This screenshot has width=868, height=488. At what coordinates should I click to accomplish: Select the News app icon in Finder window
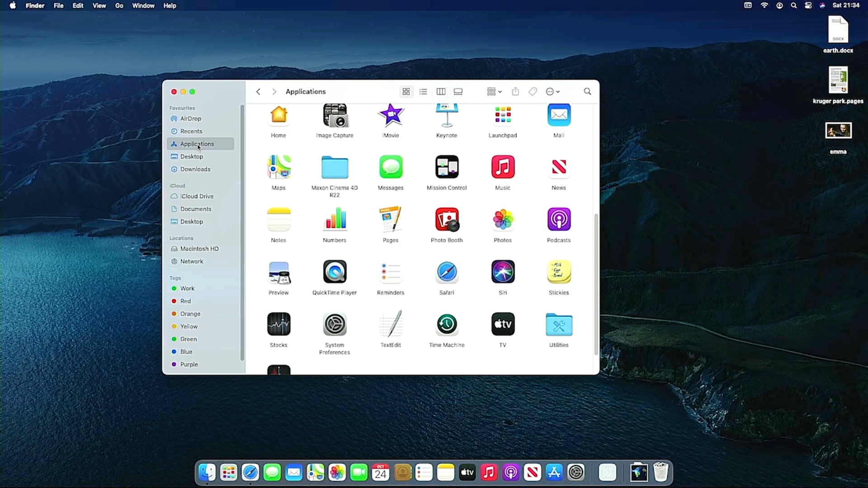[559, 167]
